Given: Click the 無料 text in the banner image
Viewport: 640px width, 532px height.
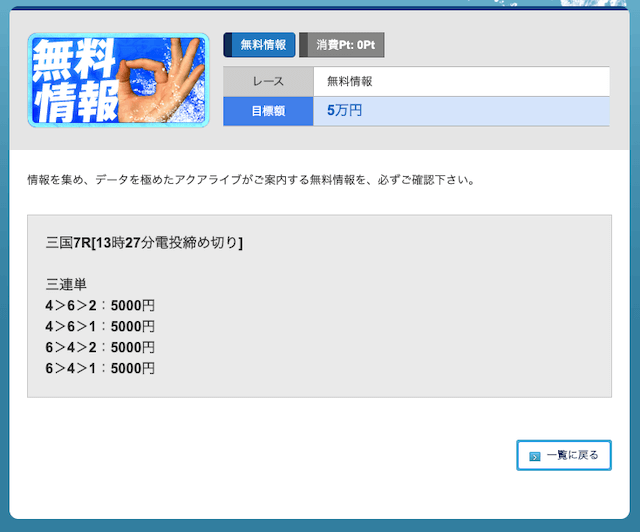Looking at the screenshot, I should tap(70, 65).
